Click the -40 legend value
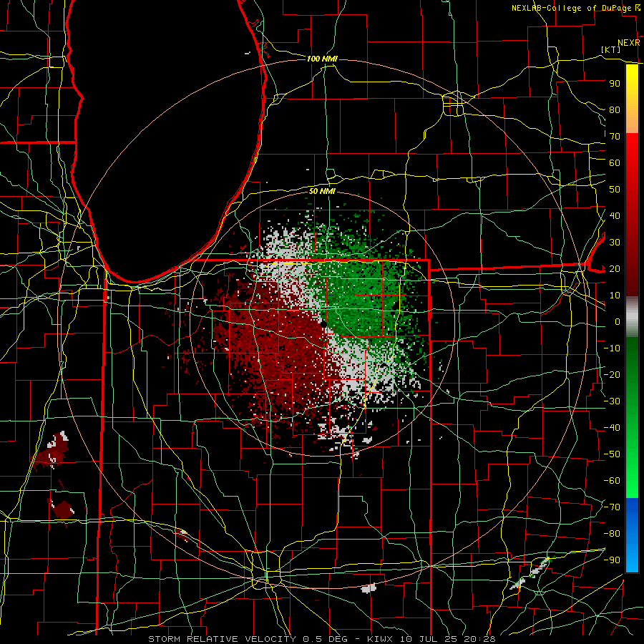The image size is (644, 644). click(612, 428)
